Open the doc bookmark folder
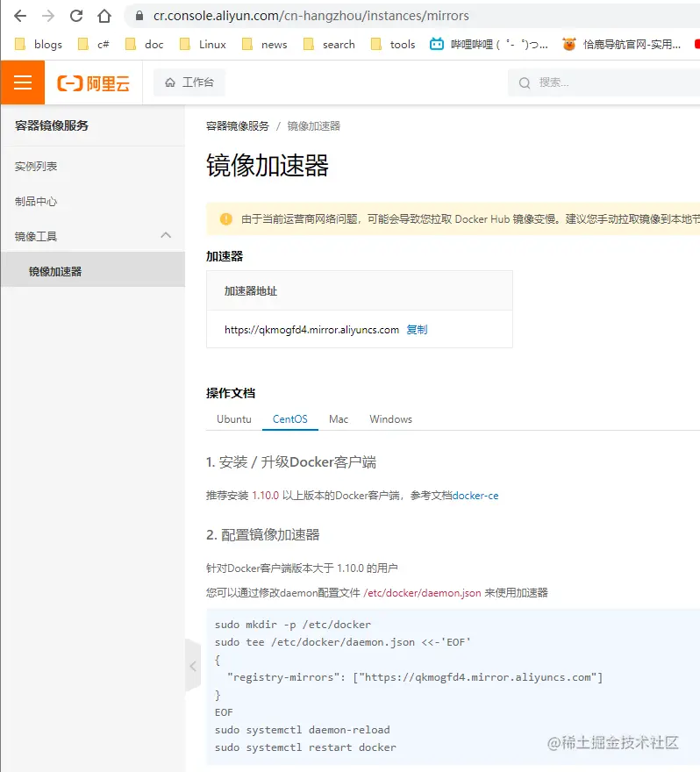This screenshot has height=772, width=700. (x=144, y=45)
